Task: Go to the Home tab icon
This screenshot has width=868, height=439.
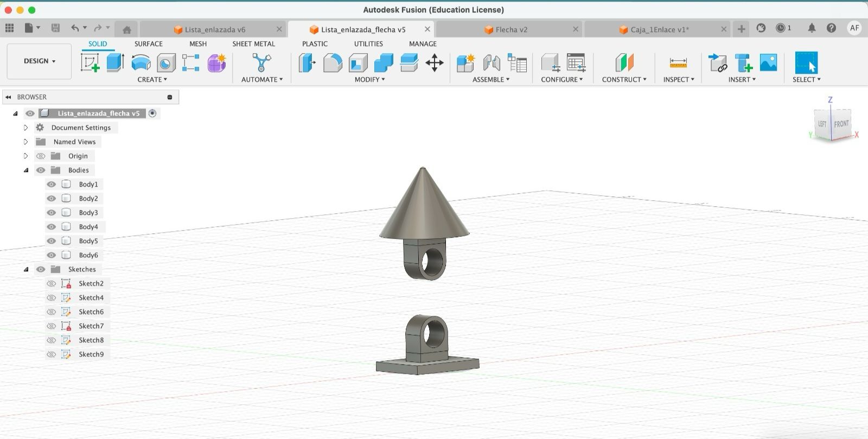Action: (x=126, y=29)
